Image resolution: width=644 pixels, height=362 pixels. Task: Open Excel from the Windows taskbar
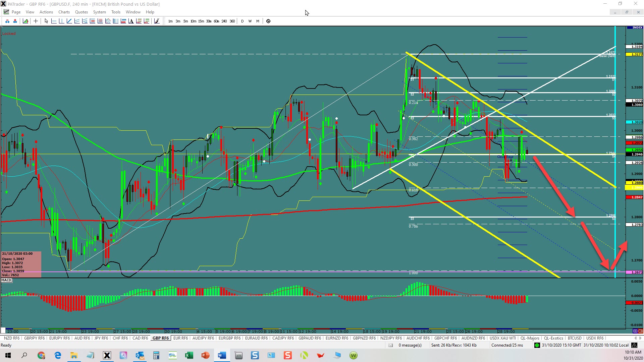point(189,355)
